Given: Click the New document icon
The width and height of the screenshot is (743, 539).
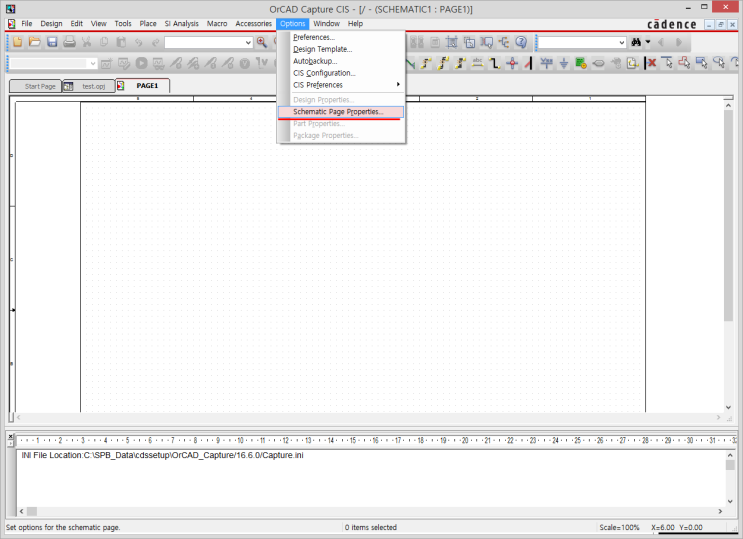Looking at the screenshot, I should [18, 42].
